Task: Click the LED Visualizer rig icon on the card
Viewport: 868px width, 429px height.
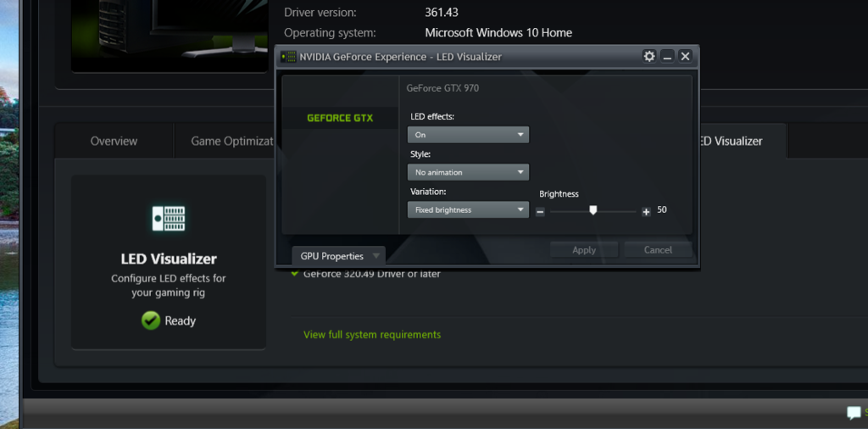Action: pos(169,218)
